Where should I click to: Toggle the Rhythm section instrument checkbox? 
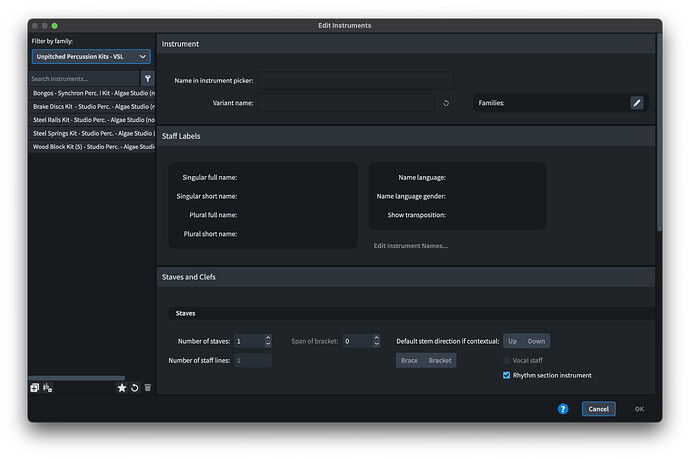[x=506, y=375]
